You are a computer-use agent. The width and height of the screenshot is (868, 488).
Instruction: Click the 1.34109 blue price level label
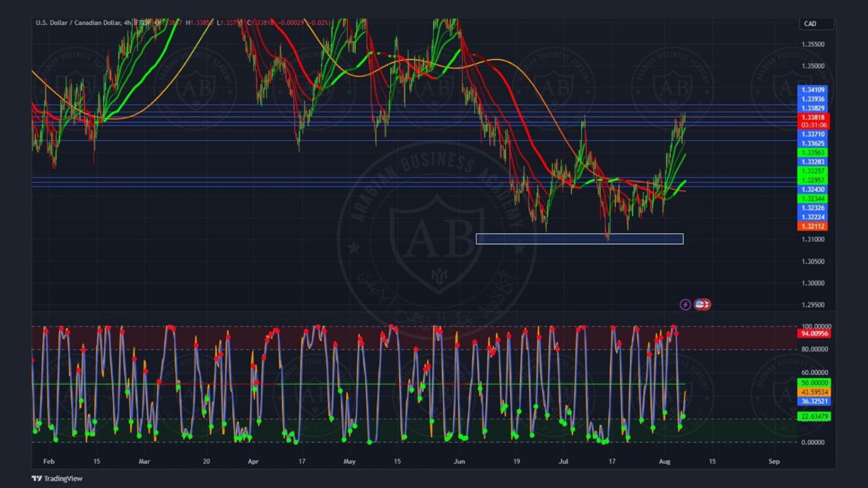point(812,90)
